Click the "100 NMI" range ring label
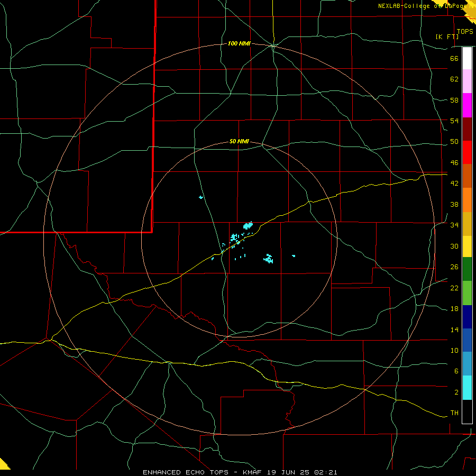Viewport: 476px width, 476px height. point(239,44)
